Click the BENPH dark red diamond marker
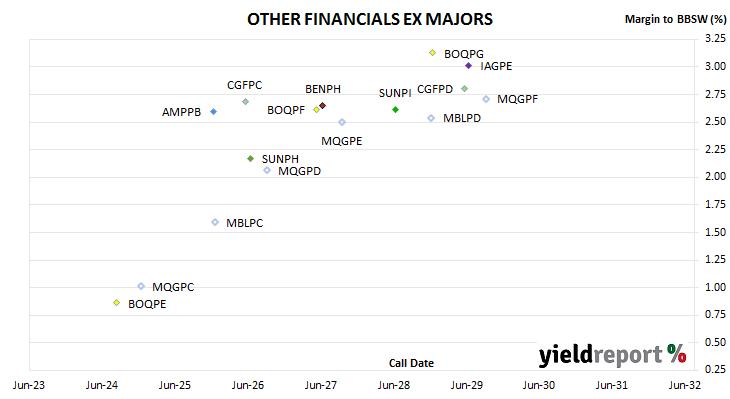The height and width of the screenshot is (399, 730). (x=322, y=106)
